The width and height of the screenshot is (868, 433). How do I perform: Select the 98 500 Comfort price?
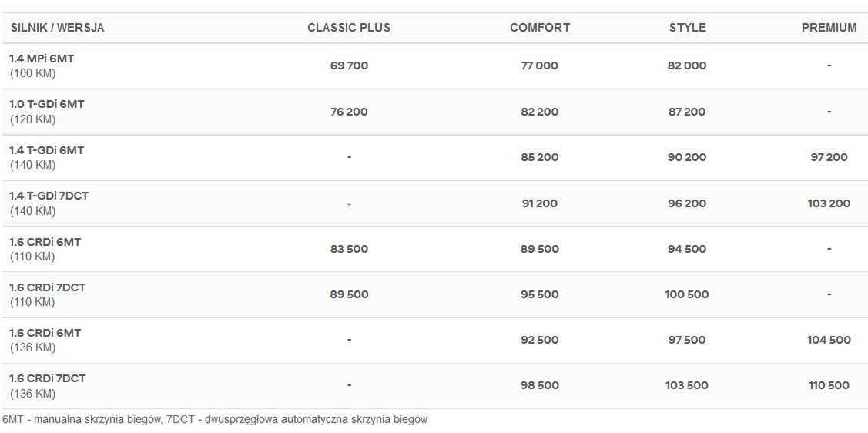(x=539, y=385)
